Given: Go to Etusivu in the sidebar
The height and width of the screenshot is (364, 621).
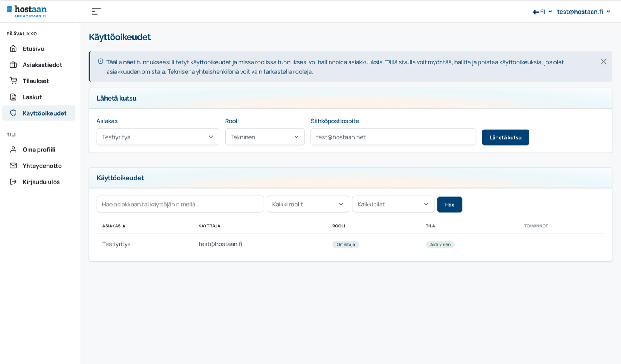Looking at the screenshot, I should pyautogui.click(x=39, y=49).
